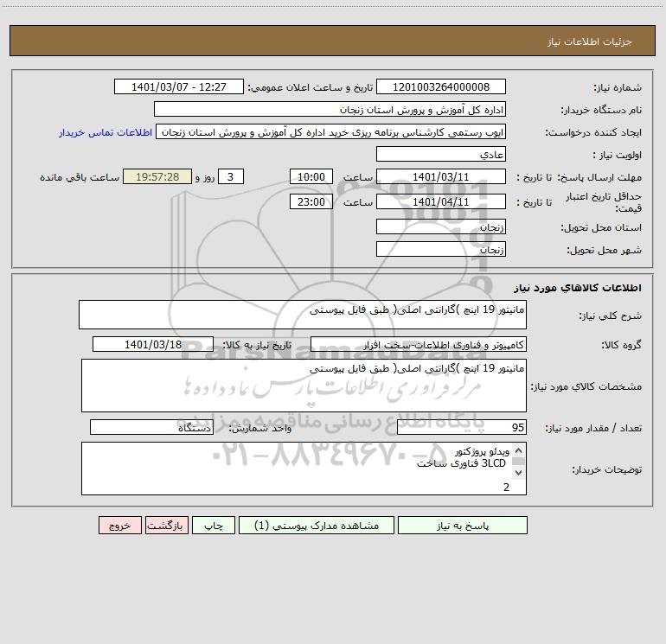Click response deadline date 1401/03/11

(x=441, y=176)
